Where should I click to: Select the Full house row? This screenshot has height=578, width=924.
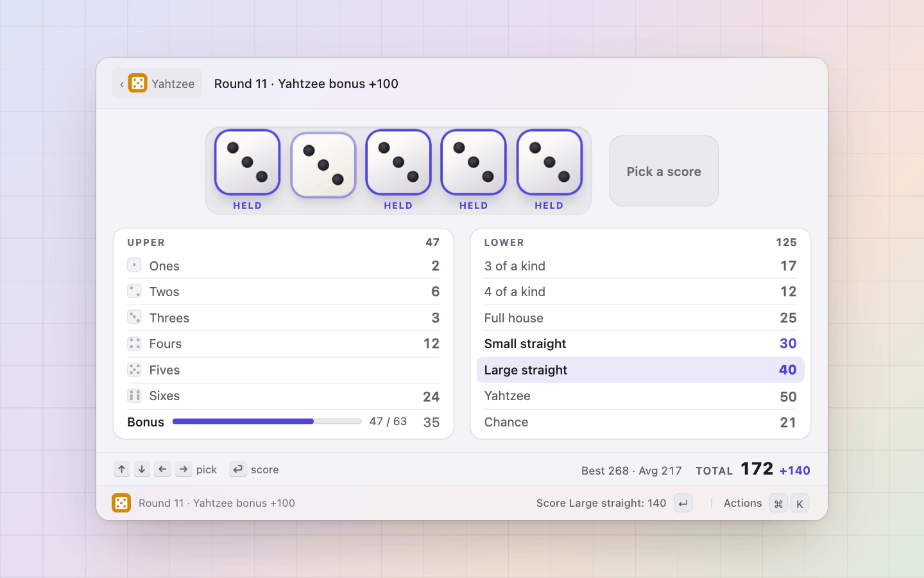pyautogui.click(x=640, y=318)
